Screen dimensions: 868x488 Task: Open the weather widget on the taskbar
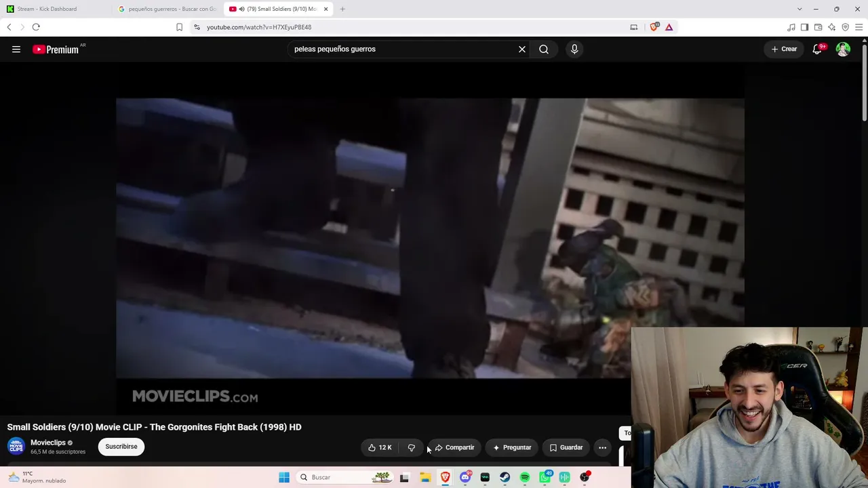tap(37, 477)
